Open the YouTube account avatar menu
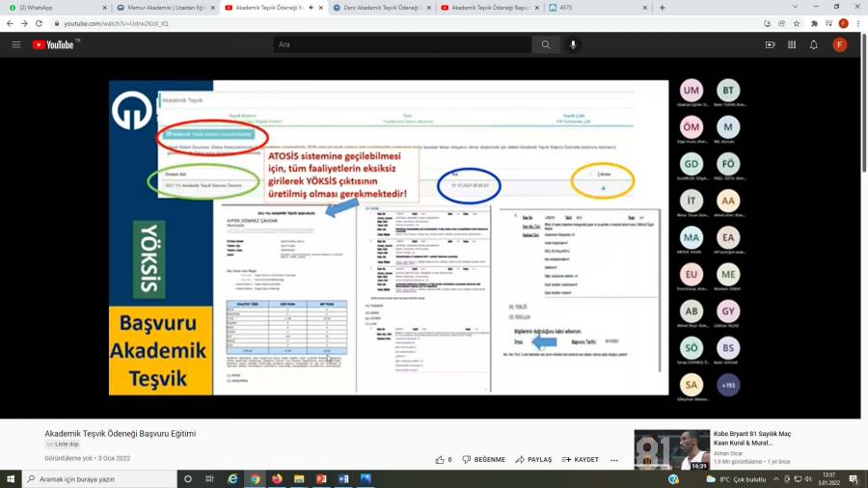This screenshot has width=868, height=488. pos(839,44)
